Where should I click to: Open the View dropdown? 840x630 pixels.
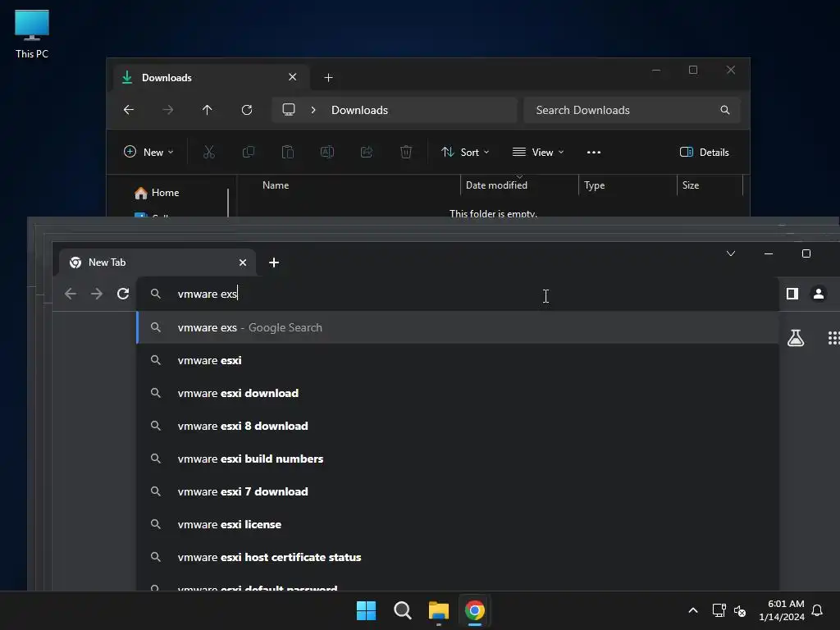[x=538, y=152]
